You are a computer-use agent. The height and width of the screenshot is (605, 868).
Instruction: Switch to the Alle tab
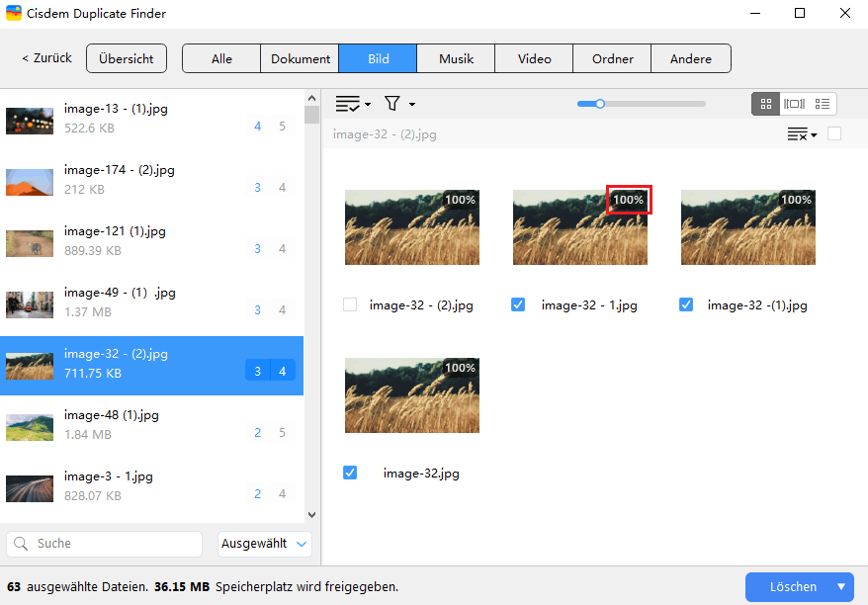click(x=221, y=58)
